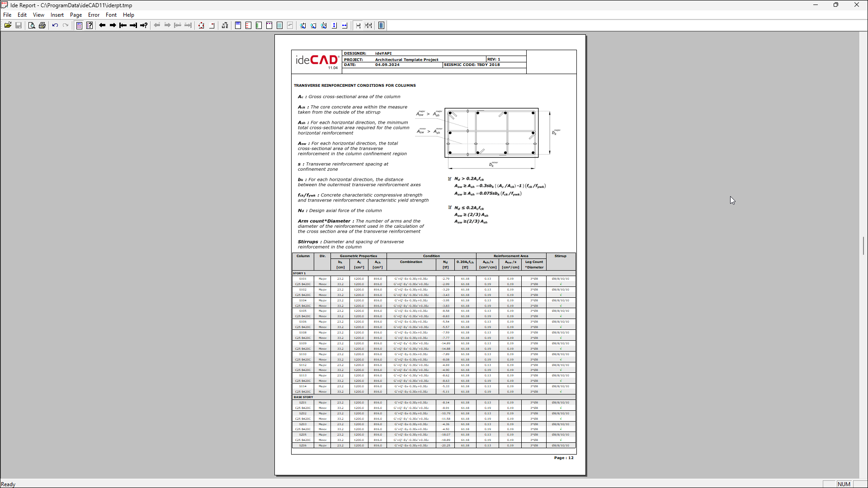The image size is (868, 488).
Task: Click the fit page height icon
Action: 335,25
